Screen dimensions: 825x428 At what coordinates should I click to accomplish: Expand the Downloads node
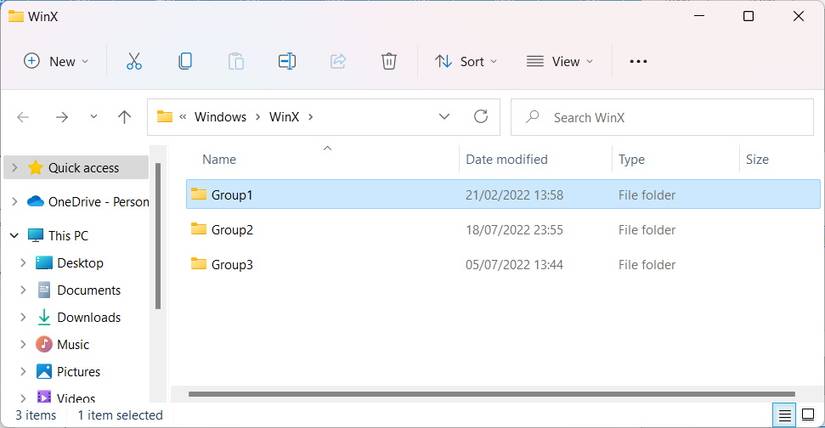(23, 317)
